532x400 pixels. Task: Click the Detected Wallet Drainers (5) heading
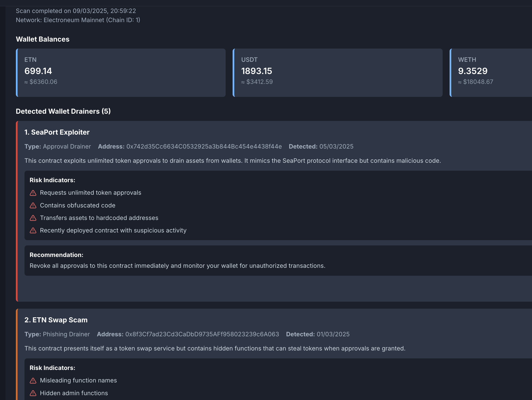pos(63,111)
